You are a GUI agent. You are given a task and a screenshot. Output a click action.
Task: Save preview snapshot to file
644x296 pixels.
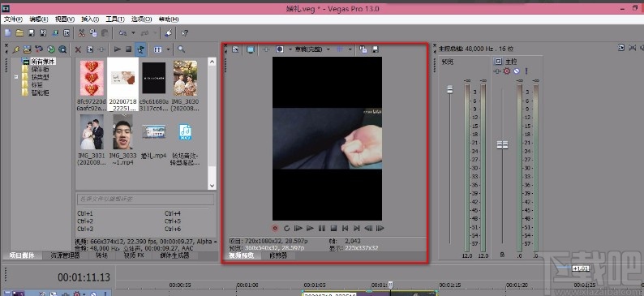376,49
